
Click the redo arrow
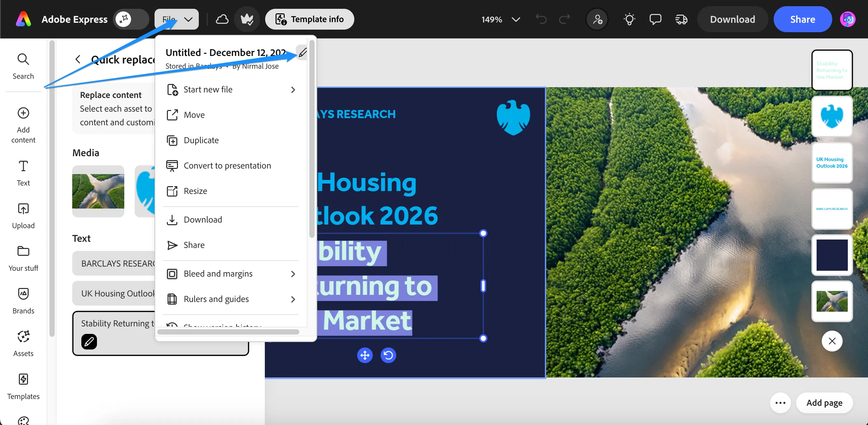(564, 19)
